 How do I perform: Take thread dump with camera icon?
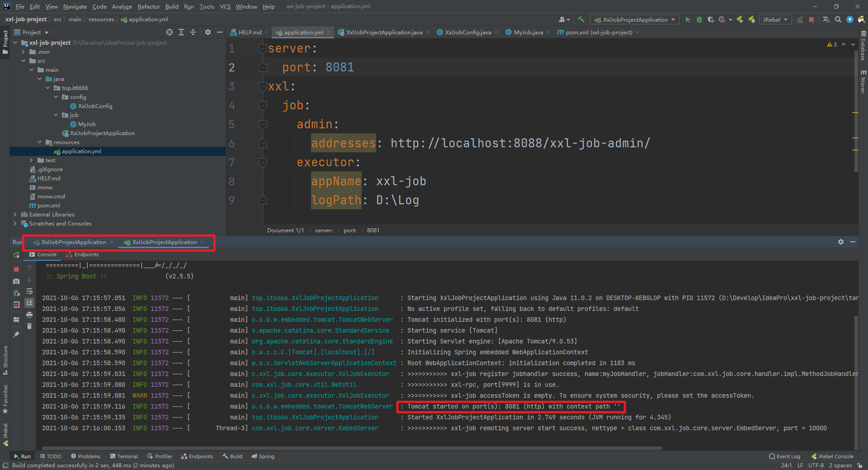coord(16,281)
